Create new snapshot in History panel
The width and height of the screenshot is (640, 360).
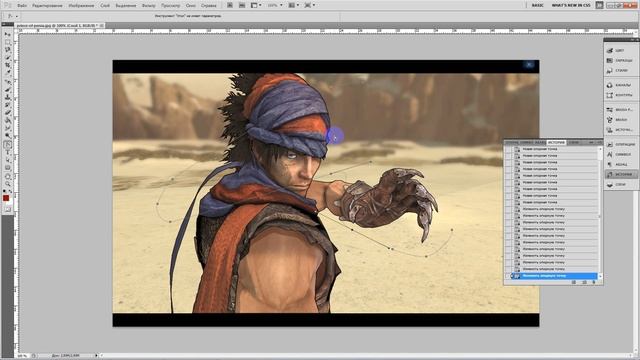pos(584,282)
